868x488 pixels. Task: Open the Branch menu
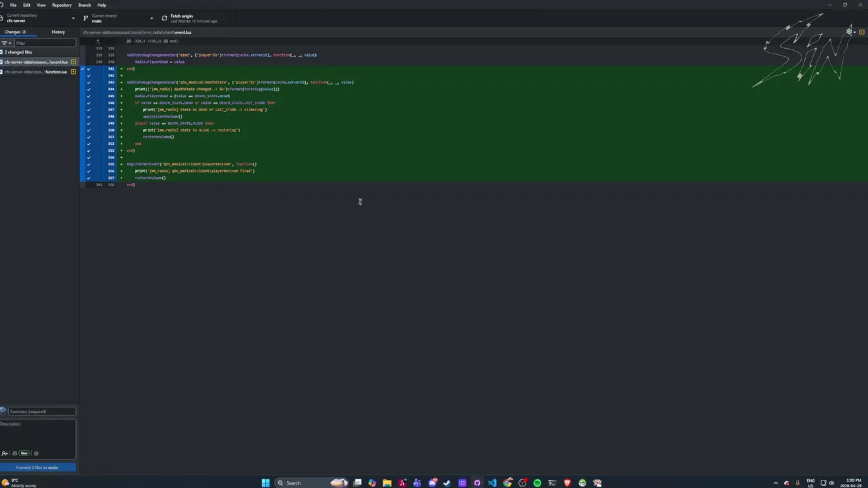tap(85, 5)
